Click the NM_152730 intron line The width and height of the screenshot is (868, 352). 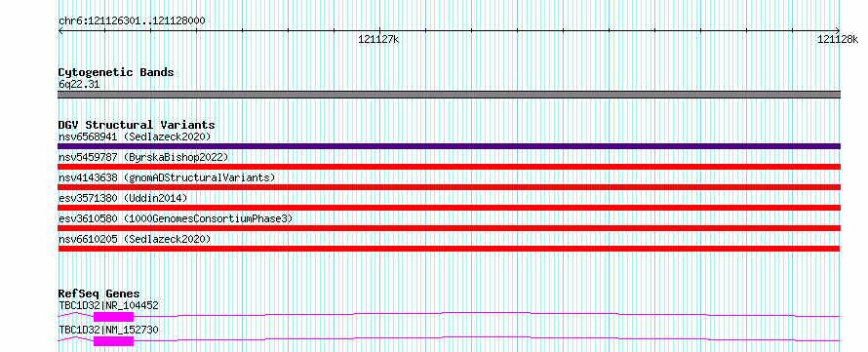[487, 338]
